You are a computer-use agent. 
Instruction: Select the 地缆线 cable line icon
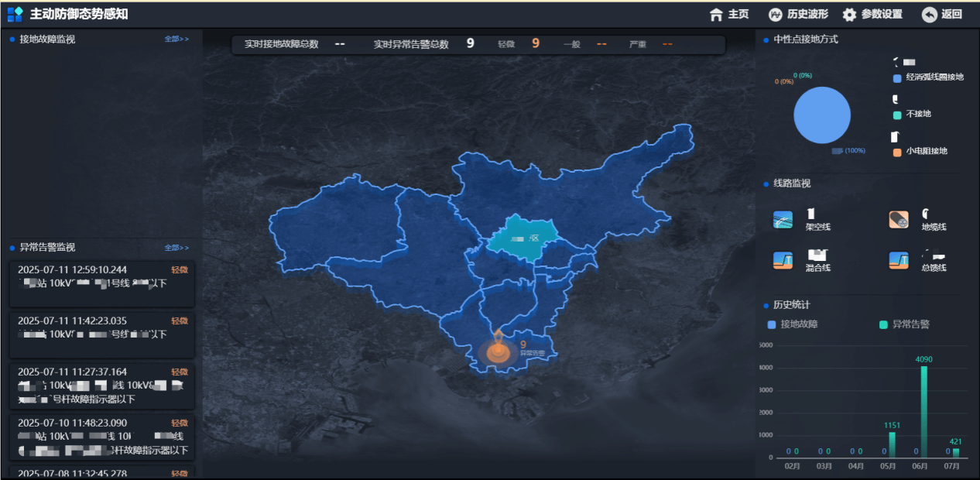point(898,220)
